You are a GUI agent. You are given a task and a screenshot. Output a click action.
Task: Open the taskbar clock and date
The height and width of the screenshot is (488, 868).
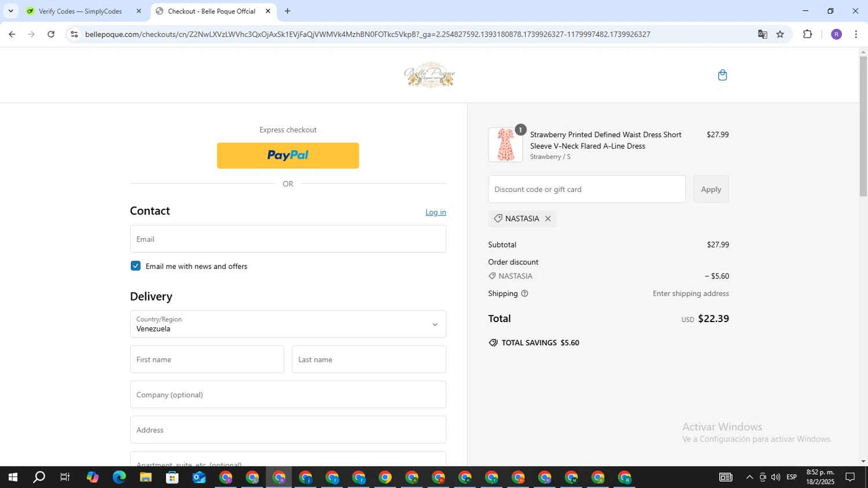tap(820, 477)
